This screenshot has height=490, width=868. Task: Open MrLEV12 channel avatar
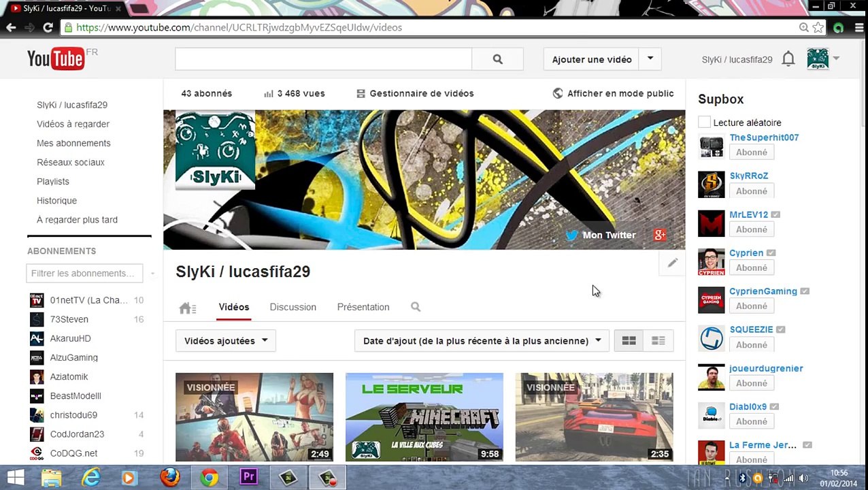712,223
